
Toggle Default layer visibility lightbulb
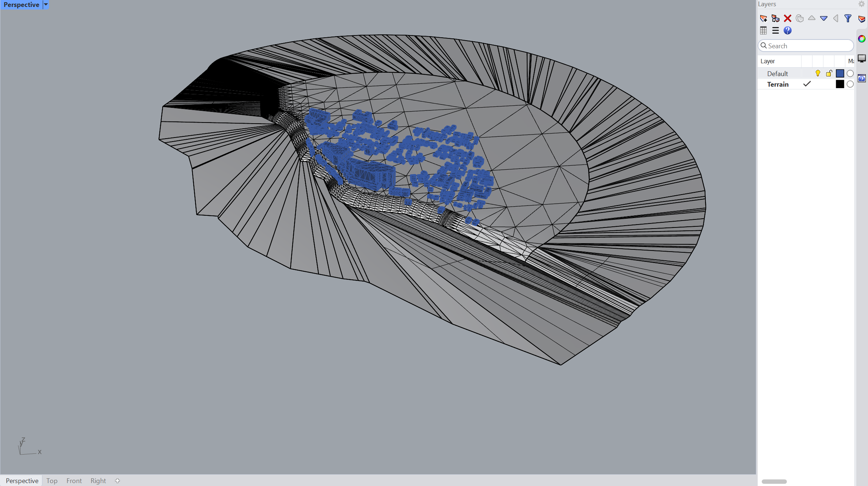pyautogui.click(x=818, y=74)
